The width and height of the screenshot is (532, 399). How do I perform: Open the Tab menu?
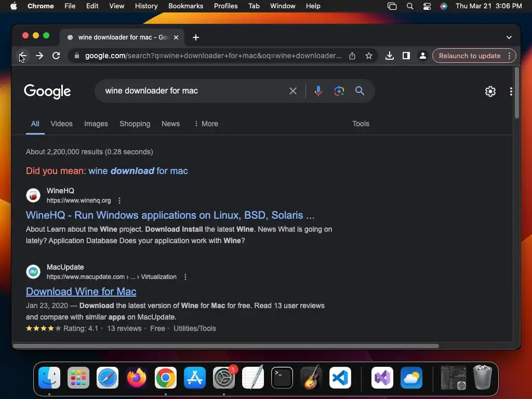(254, 6)
